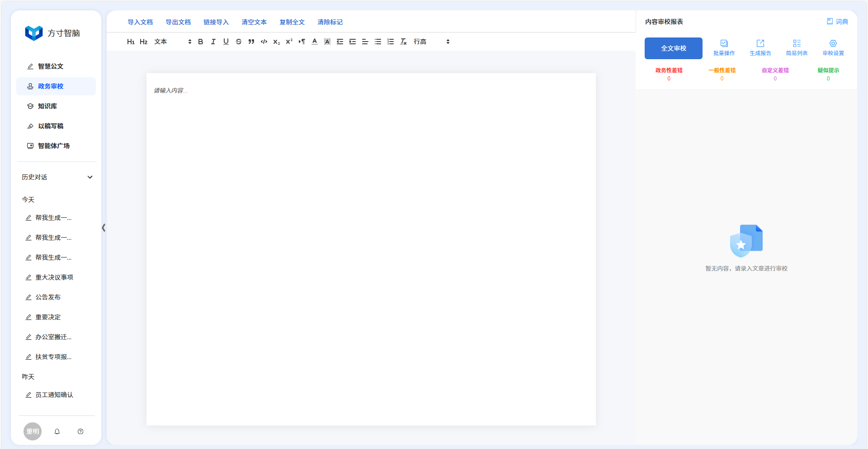The image size is (868, 449).
Task: Toggle underline text formatting
Action: coord(226,42)
